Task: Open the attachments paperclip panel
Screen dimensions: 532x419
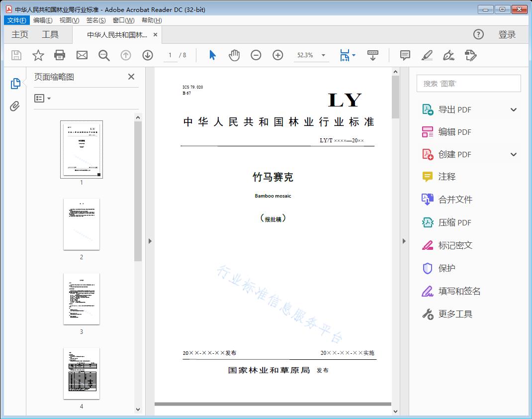Action: click(15, 106)
